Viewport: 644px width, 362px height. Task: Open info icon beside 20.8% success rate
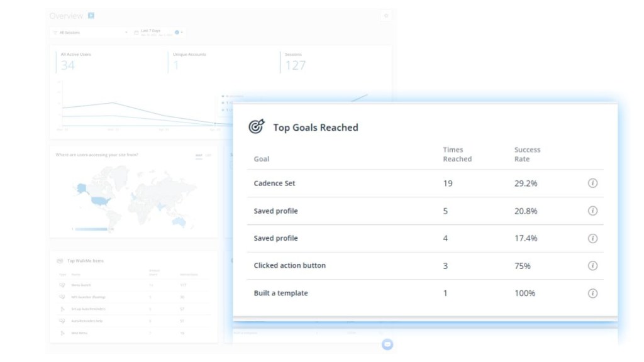click(592, 211)
